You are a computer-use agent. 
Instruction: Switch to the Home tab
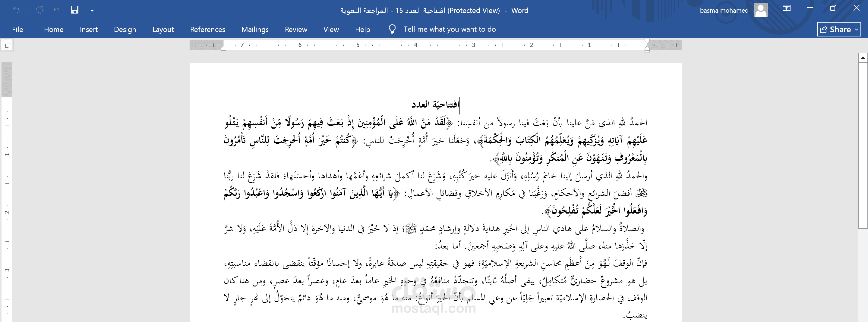(x=54, y=29)
